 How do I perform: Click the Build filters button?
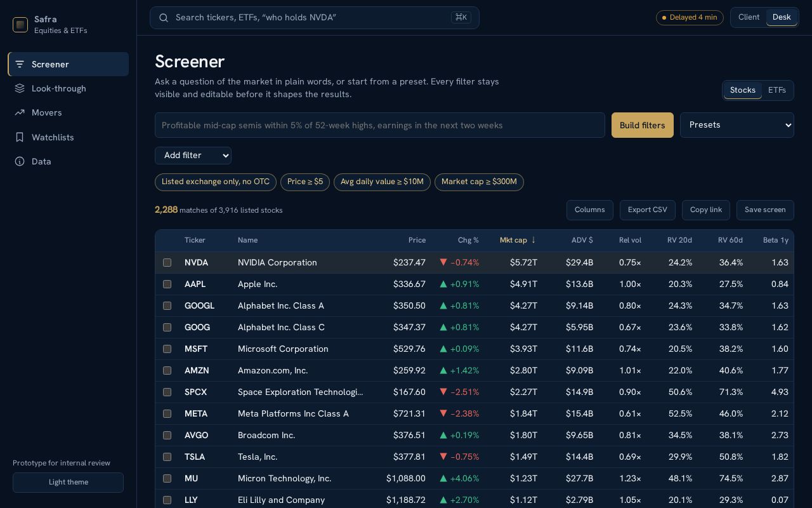[643, 125]
